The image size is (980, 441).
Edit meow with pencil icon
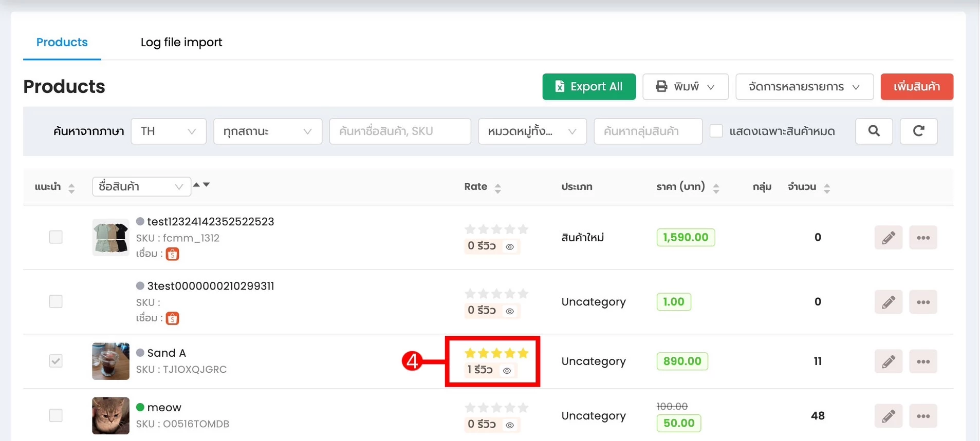pos(888,415)
